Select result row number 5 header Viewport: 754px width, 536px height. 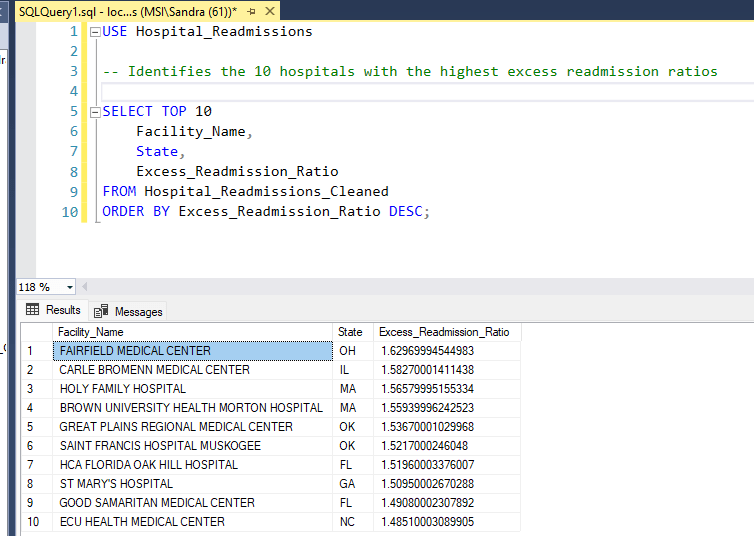tap(37, 427)
